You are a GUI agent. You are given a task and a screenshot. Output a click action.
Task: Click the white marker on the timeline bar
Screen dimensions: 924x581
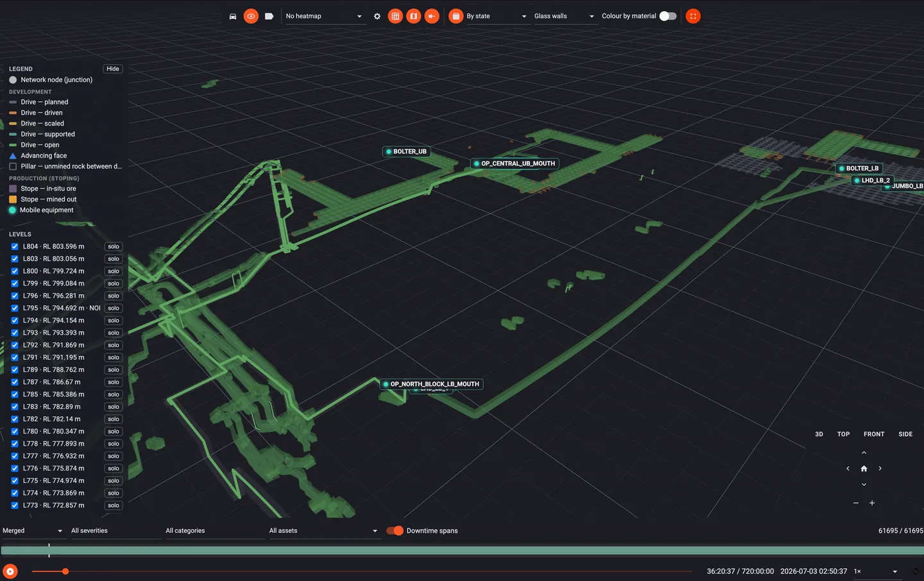[x=49, y=550]
